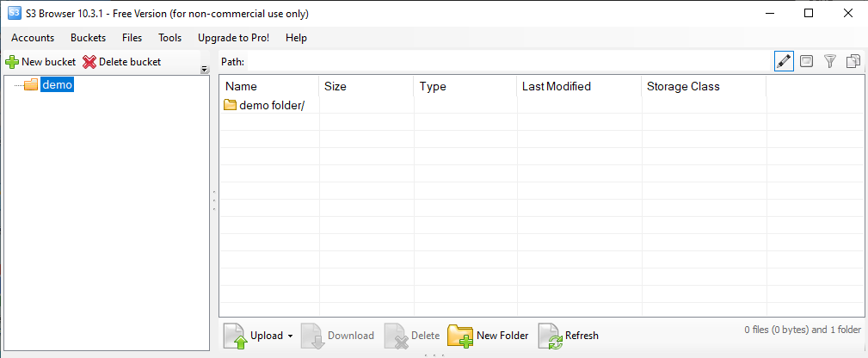This screenshot has width=868, height=358.
Task: Click the New bucket plus icon
Action: coord(12,62)
